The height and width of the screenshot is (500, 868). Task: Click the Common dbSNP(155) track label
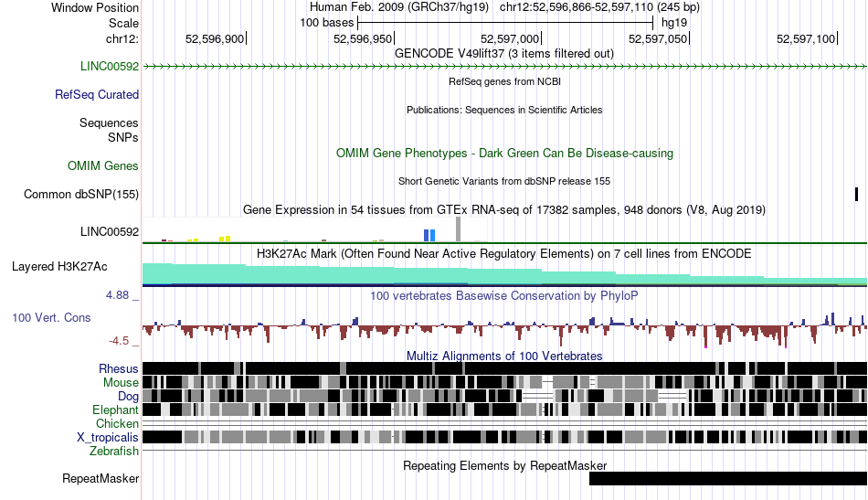(x=81, y=195)
